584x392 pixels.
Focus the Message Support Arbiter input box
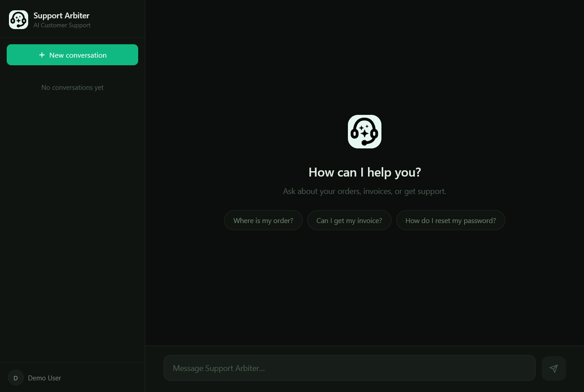click(349, 368)
